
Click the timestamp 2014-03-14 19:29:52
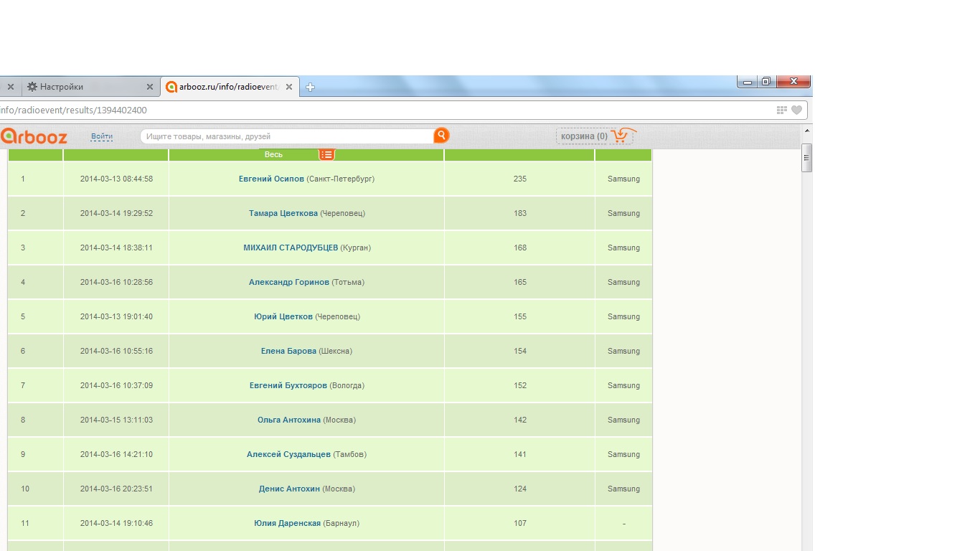point(116,213)
